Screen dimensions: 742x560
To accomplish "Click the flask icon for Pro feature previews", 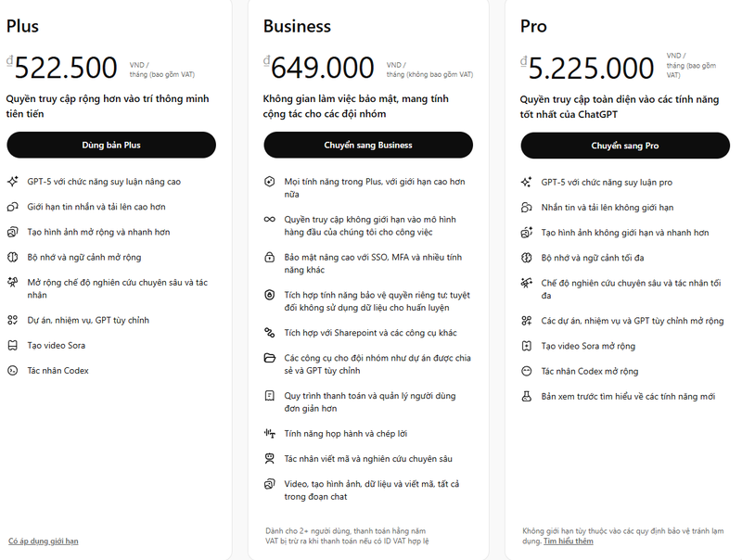I will point(527,396).
